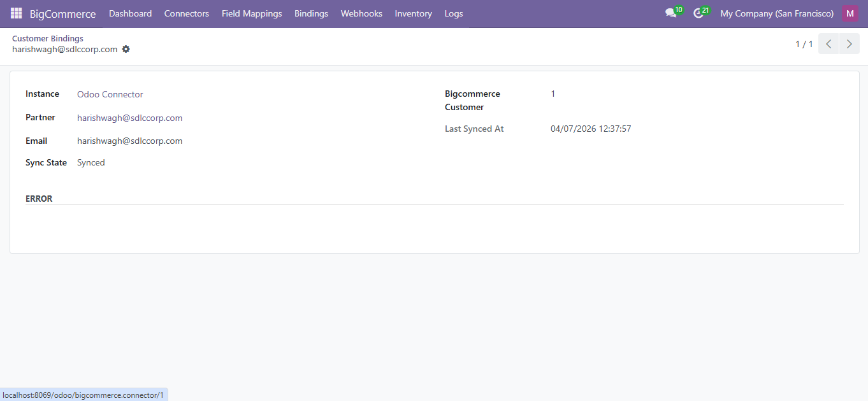Go to previous record arrow
The height and width of the screenshot is (401, 868).
pos(828,44)
